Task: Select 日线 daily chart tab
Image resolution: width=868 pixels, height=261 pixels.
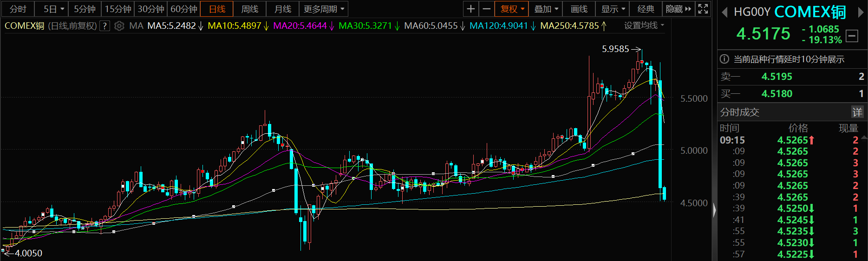Action: point(217,9)
